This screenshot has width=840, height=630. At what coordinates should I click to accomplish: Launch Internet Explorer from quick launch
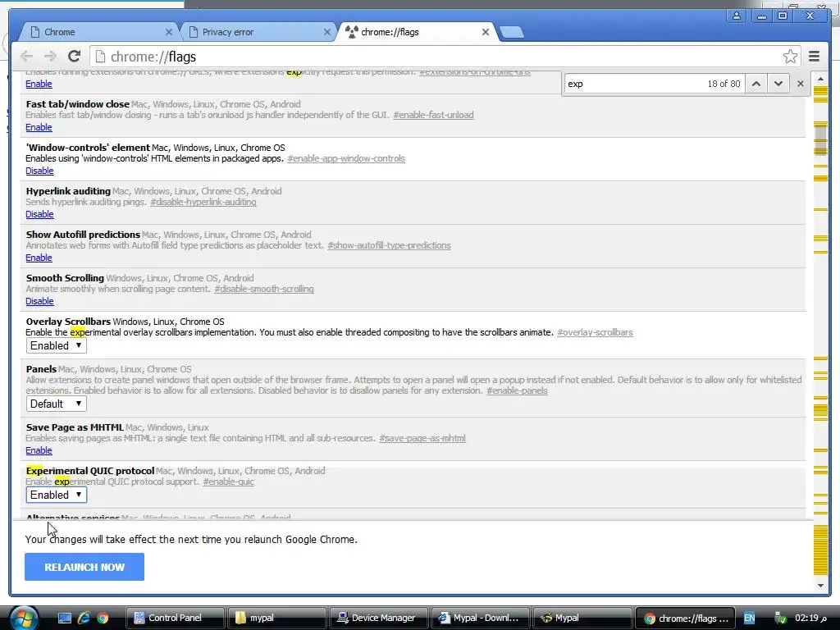pos(84,619)
